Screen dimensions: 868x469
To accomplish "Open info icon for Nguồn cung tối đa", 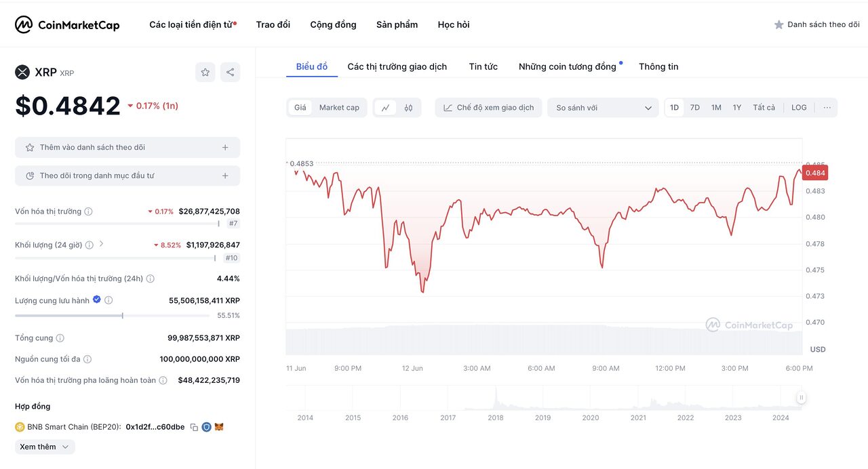I will coord(87,359).
